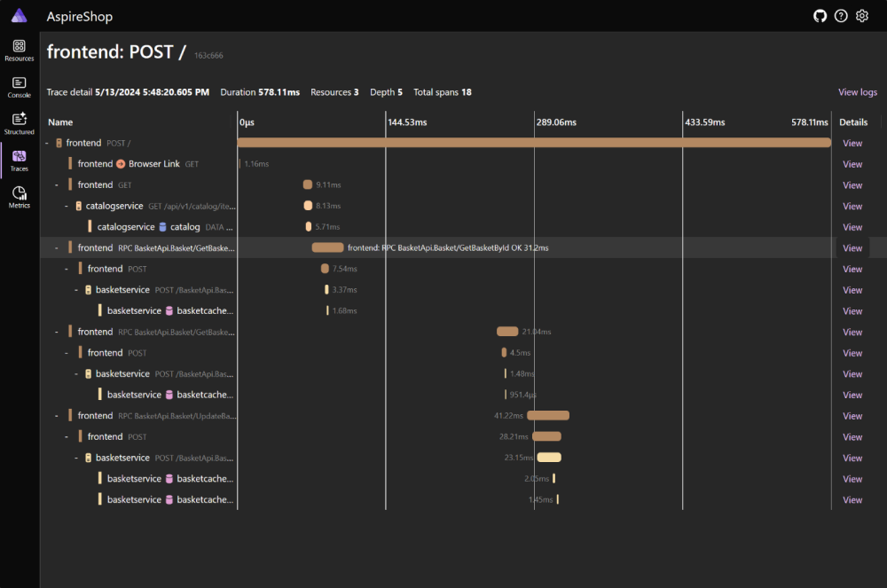
Task: Collapse the frontend RPC UpdateBasket span
Action: 57,416
